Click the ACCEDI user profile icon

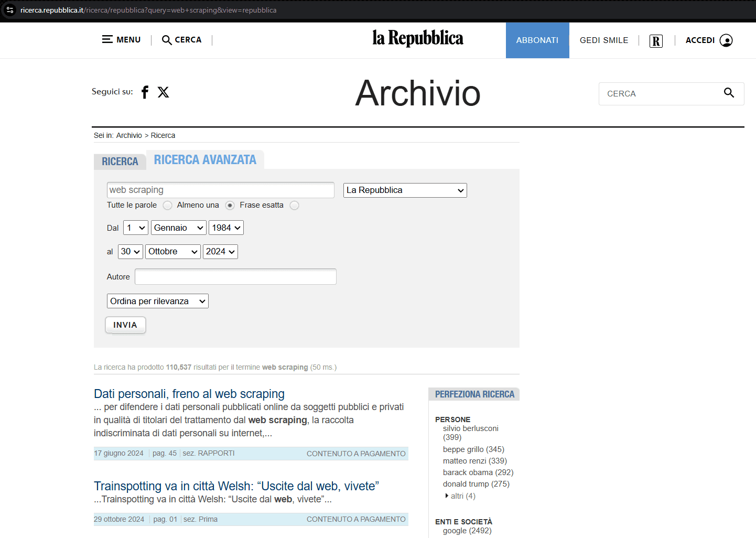pyautogui.click(x=726, y=40)
